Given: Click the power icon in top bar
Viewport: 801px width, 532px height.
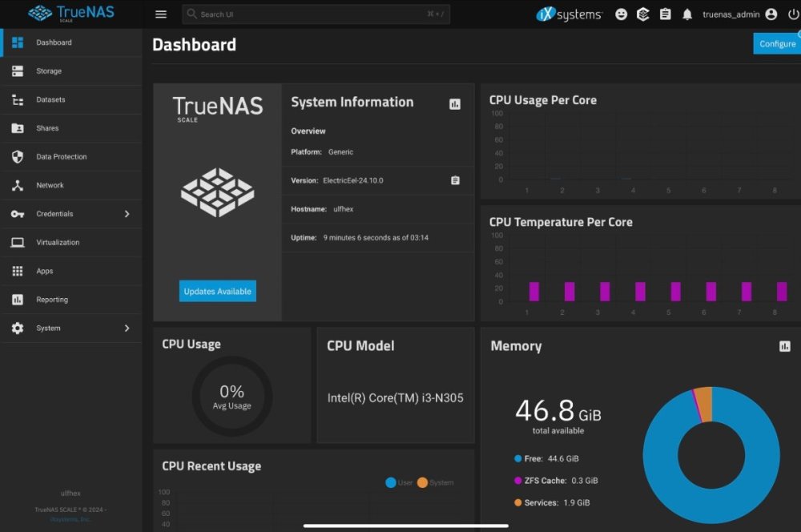Looking at the screenshot, I should [793, 14].
